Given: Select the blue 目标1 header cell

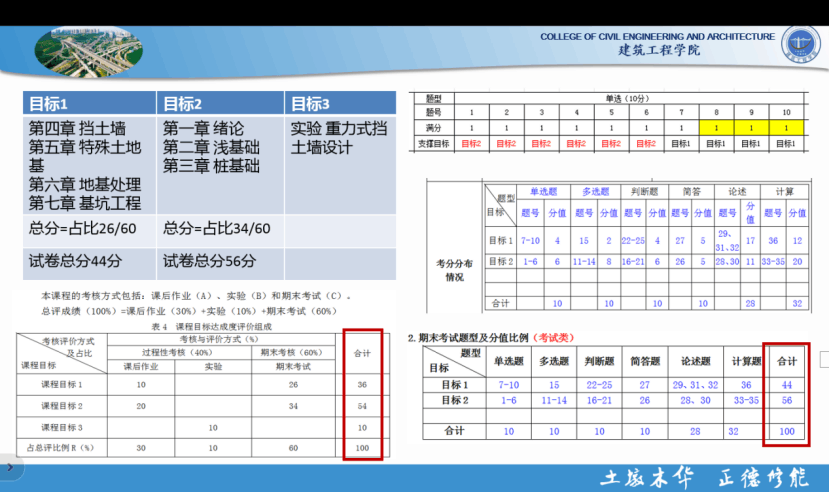Looking at the screenshot, I should point(89,104).
